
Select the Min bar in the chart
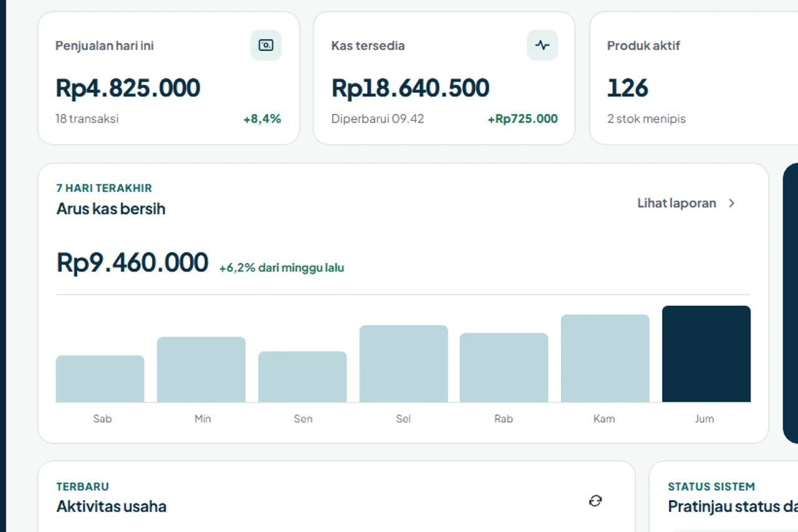point(201,369)
